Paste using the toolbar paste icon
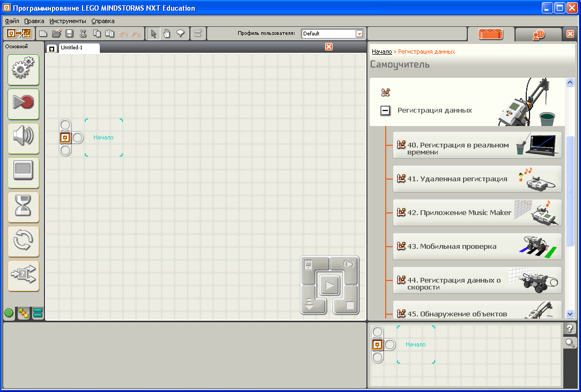 point(109,34)
